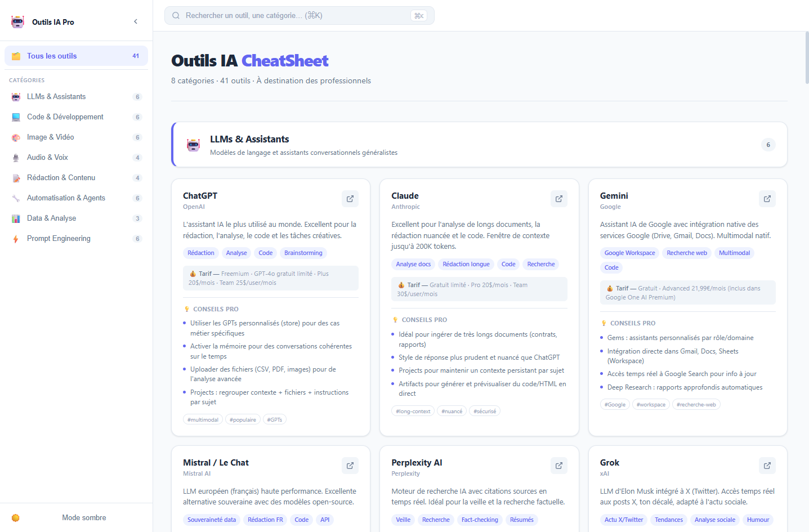
Task: Click the Image & Vidéo palette icon
Action: 16,137
